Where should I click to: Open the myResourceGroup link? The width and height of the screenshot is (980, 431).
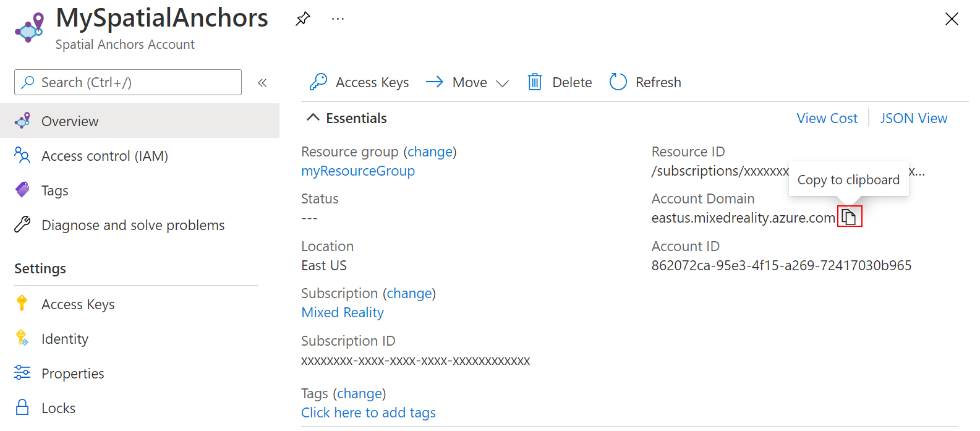358,171
